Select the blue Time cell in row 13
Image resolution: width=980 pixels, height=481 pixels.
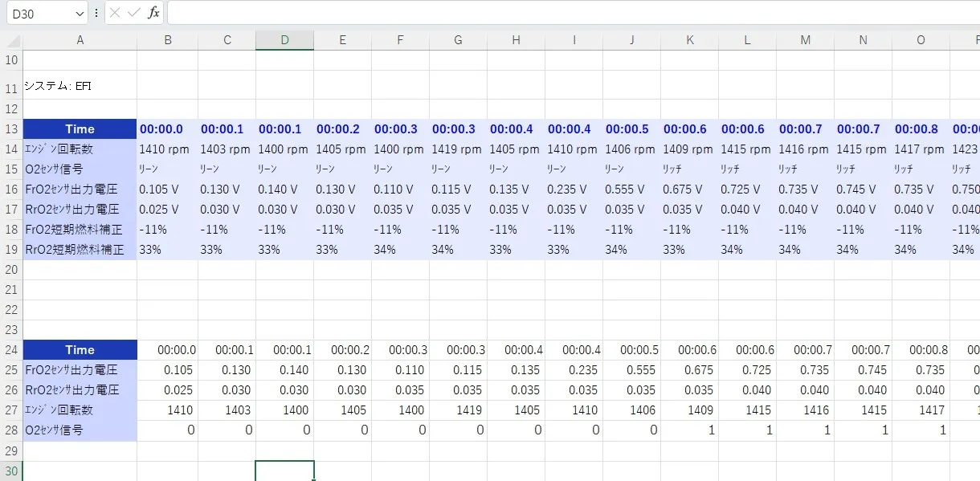(80, 129)
